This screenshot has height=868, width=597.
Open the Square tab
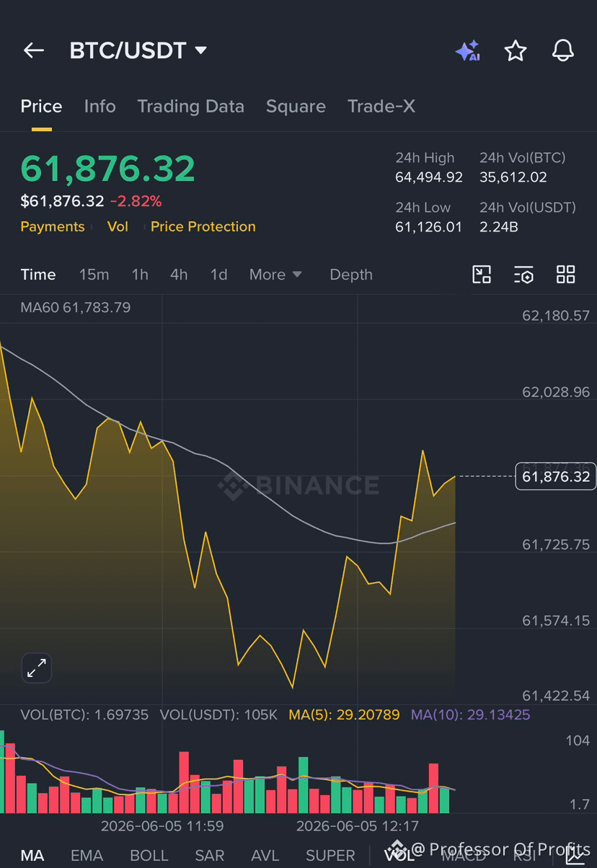(x=296, y=107)
